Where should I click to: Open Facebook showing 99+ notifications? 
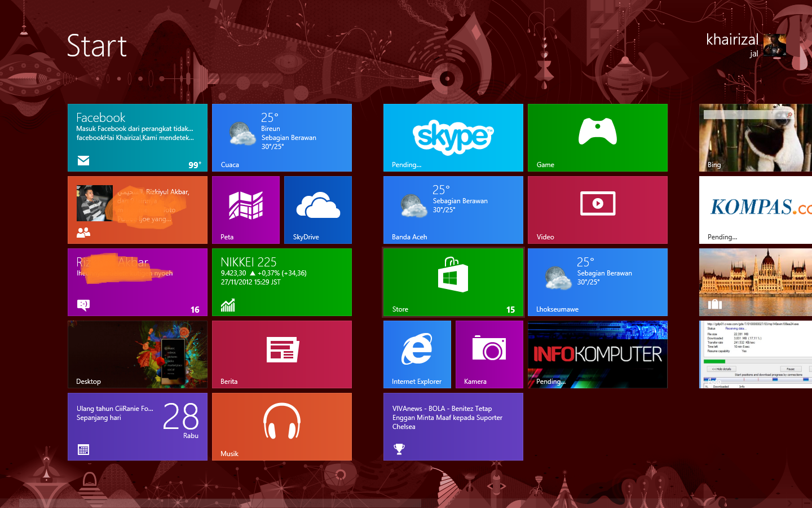point(137,138)
